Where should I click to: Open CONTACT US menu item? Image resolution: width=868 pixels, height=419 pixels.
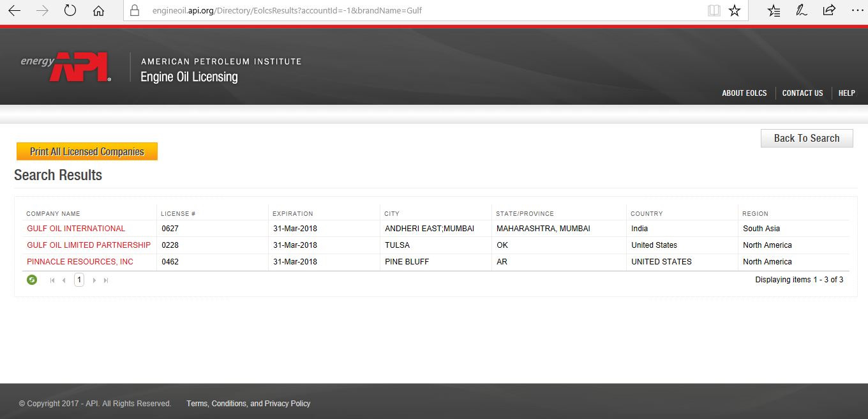[802, 93]
